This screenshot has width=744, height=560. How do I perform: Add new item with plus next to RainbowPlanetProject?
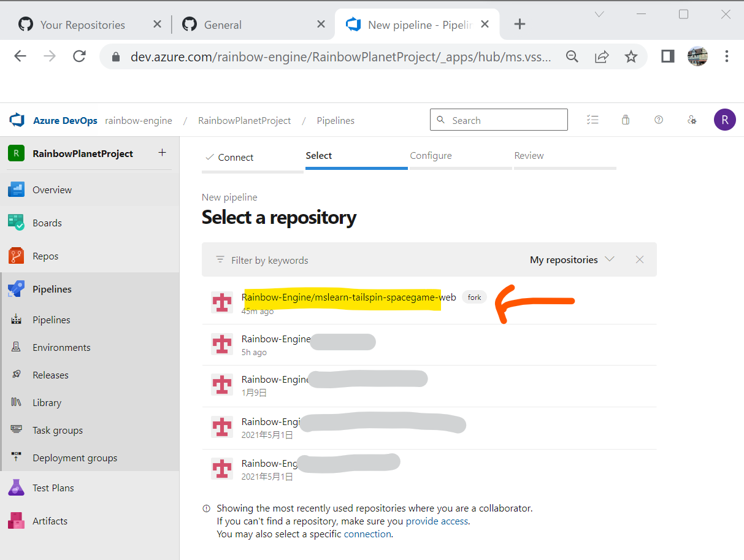[x=162, y=153]
